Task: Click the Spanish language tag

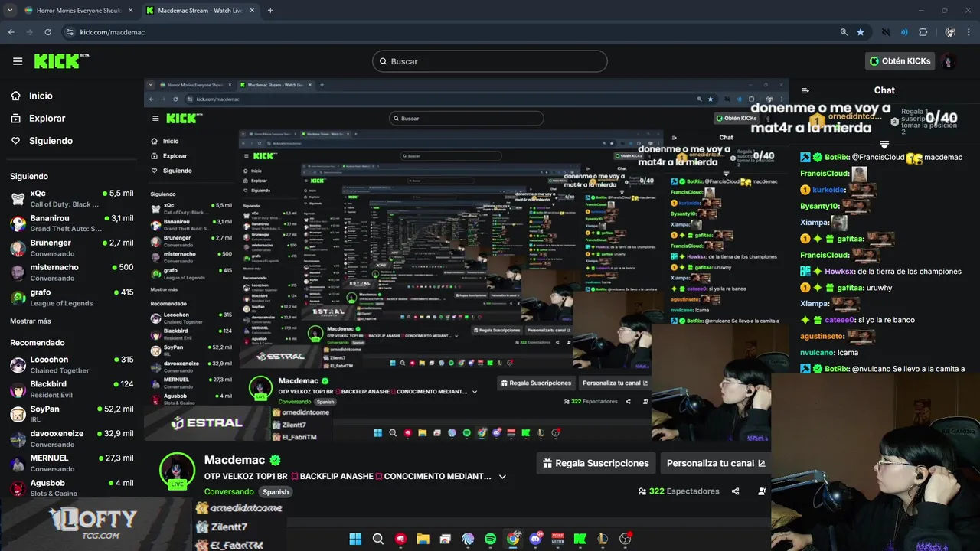Action: [276, 492]
